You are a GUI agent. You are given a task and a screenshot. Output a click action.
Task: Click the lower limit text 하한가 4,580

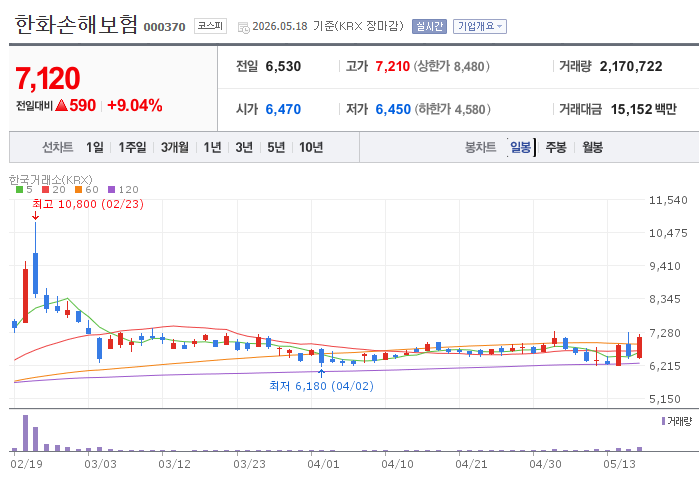point(452,109)
